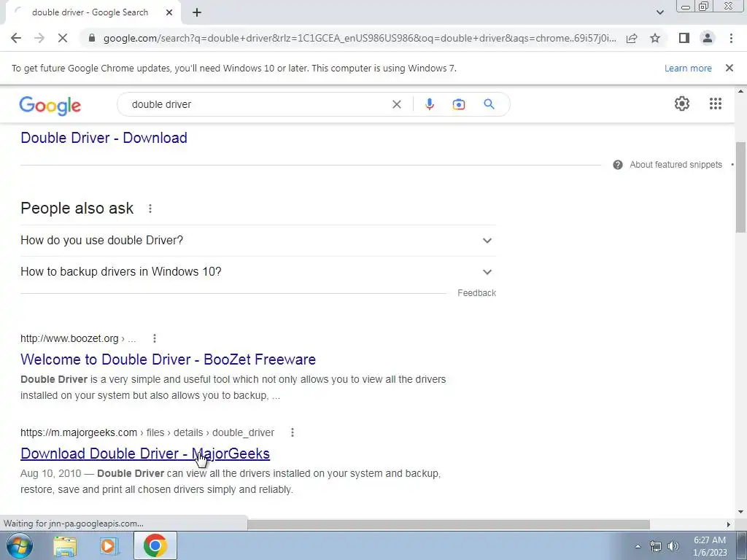Open About featured snippets
This screenshot has width=747, height=560.
click(676, 165)
